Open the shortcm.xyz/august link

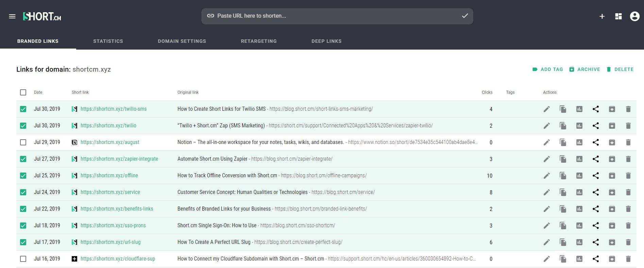(x=110, y=142)
